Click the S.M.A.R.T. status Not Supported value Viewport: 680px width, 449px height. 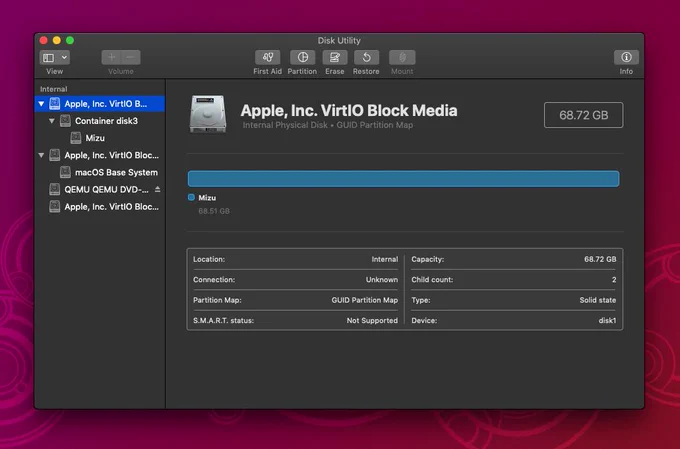pos(372,321)
